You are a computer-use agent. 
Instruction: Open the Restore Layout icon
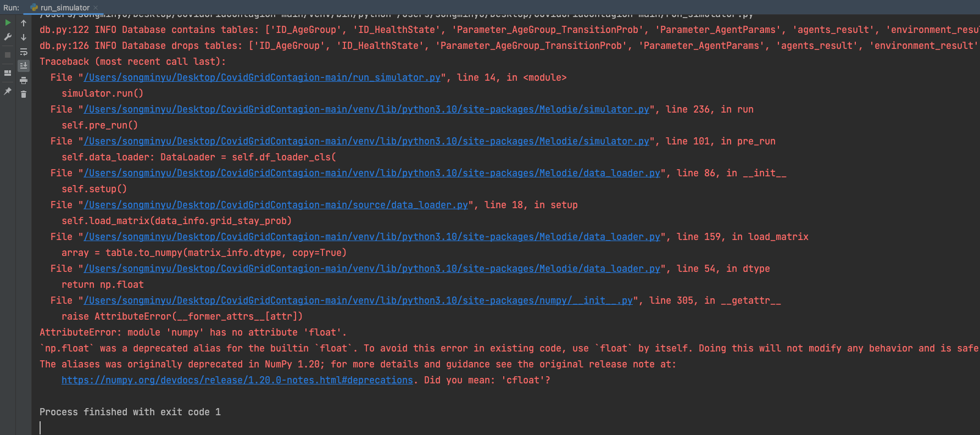tap(8, 72)
